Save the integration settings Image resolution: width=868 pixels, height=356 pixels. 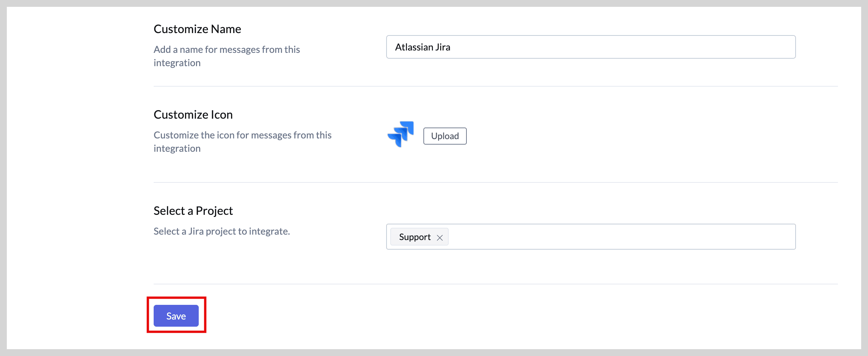176,316
